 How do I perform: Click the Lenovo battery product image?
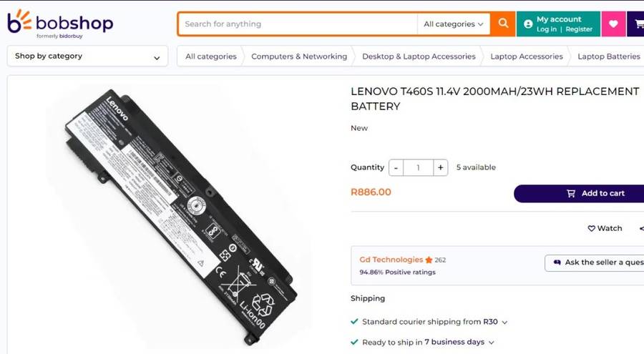pyautogui.click(x=180, y=211)
